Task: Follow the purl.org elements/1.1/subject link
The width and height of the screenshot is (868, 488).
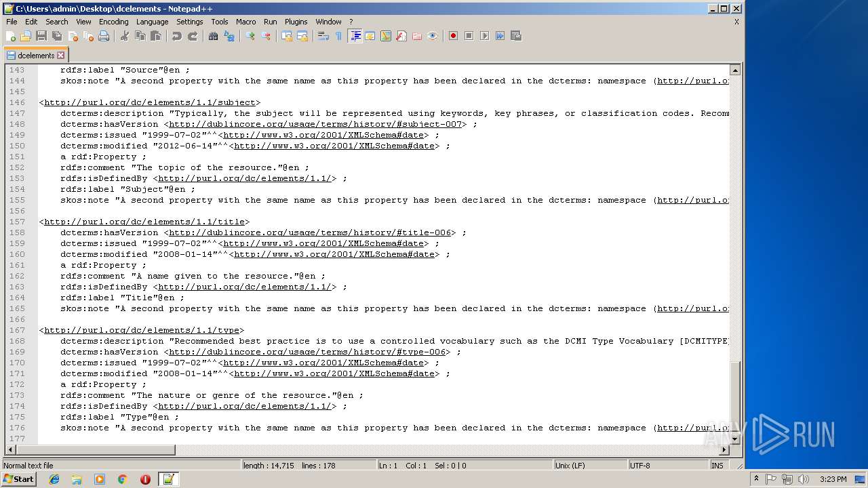Action: pyautogui.click(x=149, y=102)
